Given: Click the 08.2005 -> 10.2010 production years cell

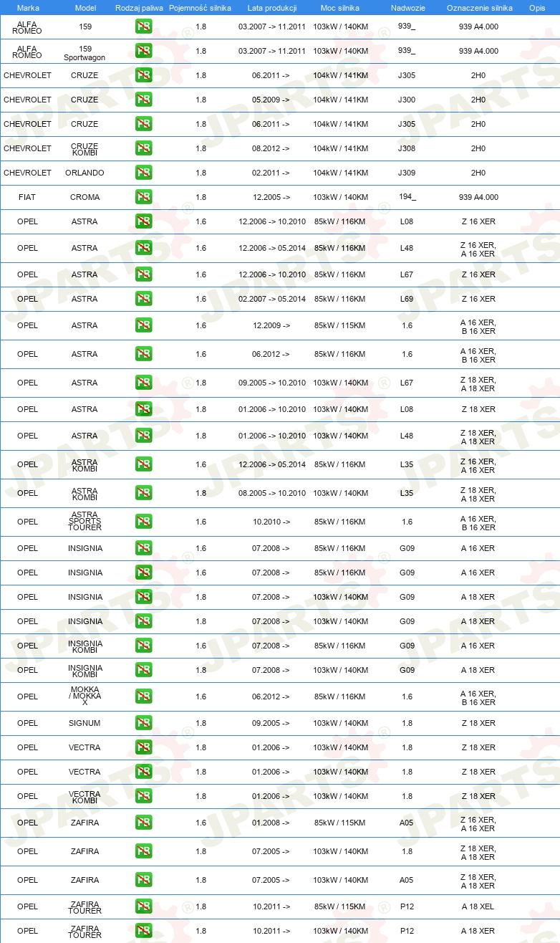Looking at the screenshot, I should pyautogui.click(x=272, y=493).
